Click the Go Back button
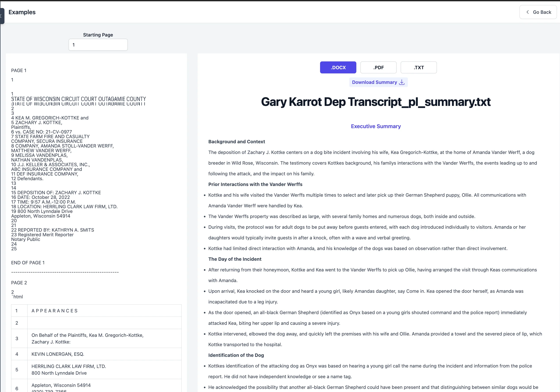This screenshot has width=560, height=392. click(x=538, y=12)
